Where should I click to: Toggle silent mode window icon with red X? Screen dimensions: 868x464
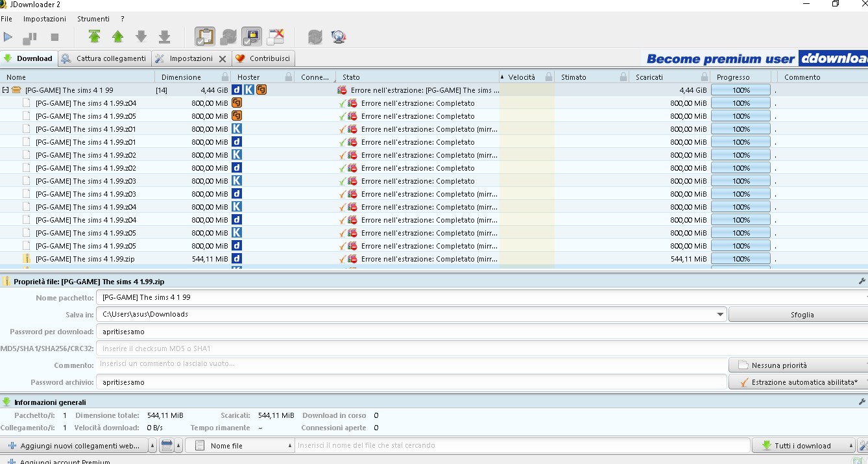276,36
